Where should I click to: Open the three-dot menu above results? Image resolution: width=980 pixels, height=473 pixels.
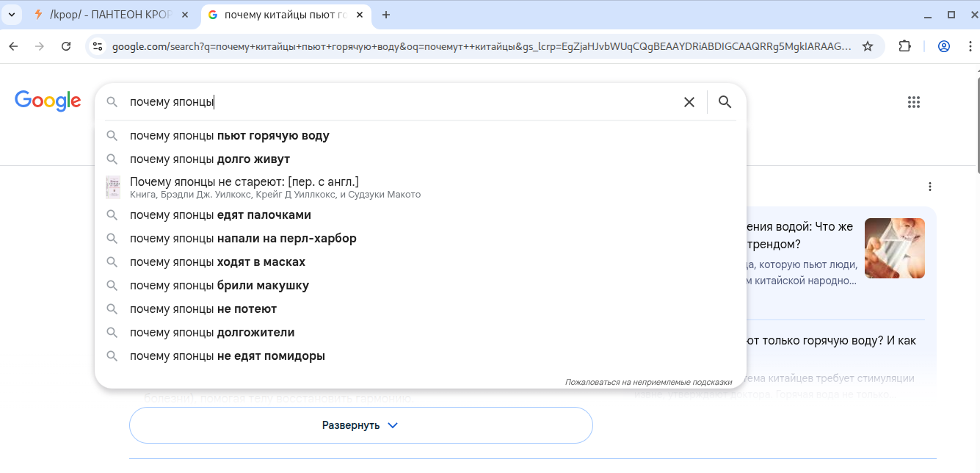pyautogui.click(x=930, y=187)
